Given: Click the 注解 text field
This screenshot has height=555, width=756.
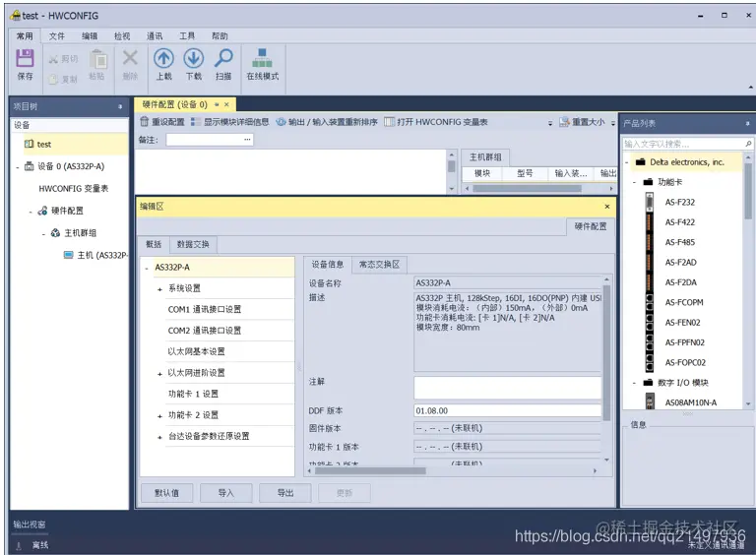Looking at the screenshot, I should pos(507,388).
